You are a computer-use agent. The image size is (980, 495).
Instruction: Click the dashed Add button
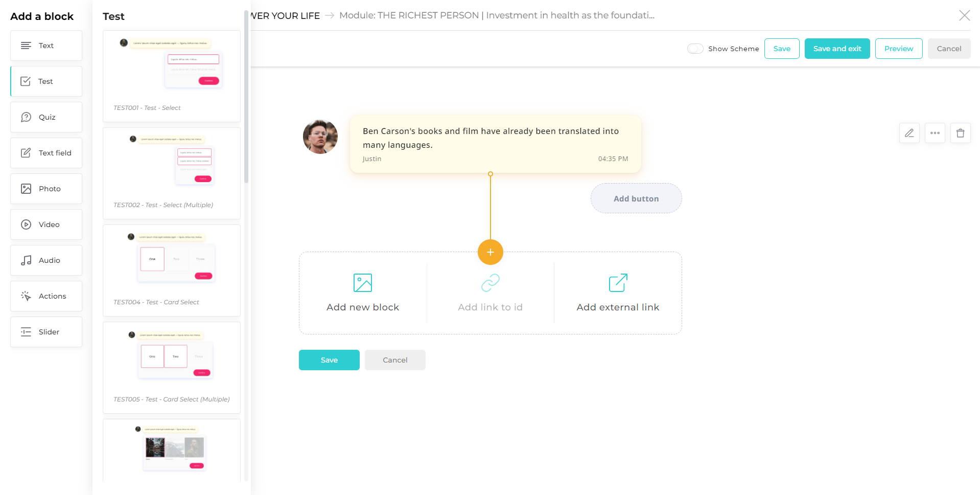(x=636, y=198)
